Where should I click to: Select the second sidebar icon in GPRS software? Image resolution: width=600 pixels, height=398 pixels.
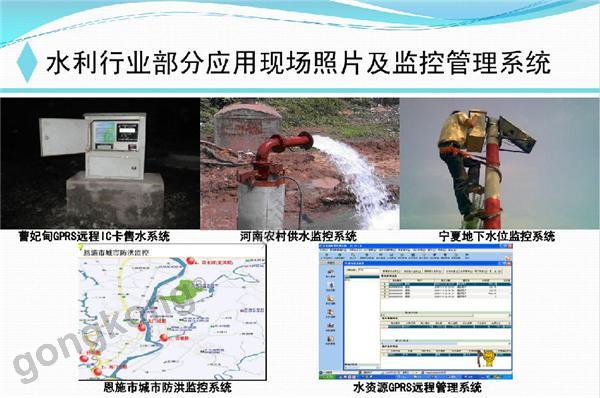click(330, 286)
